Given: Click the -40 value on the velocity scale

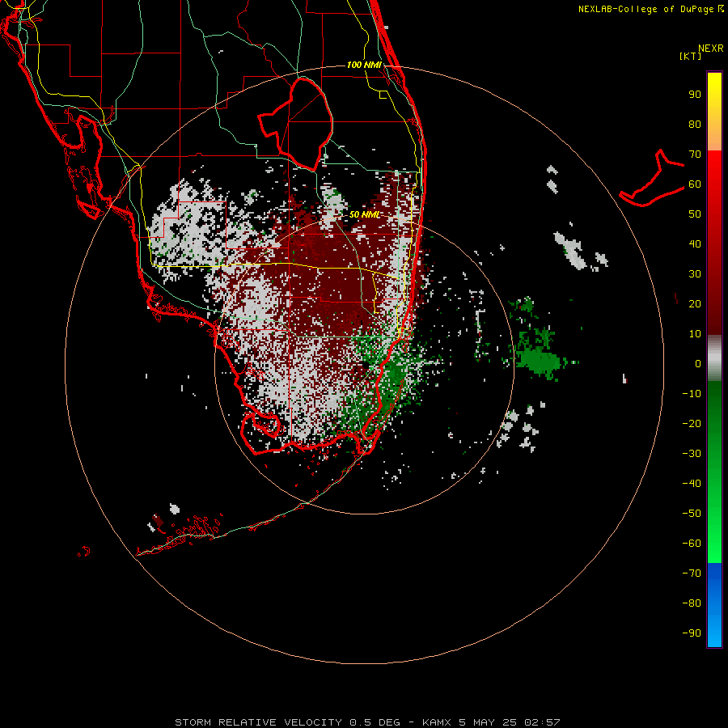Looking at the screenshot, I should coord(692,484).
